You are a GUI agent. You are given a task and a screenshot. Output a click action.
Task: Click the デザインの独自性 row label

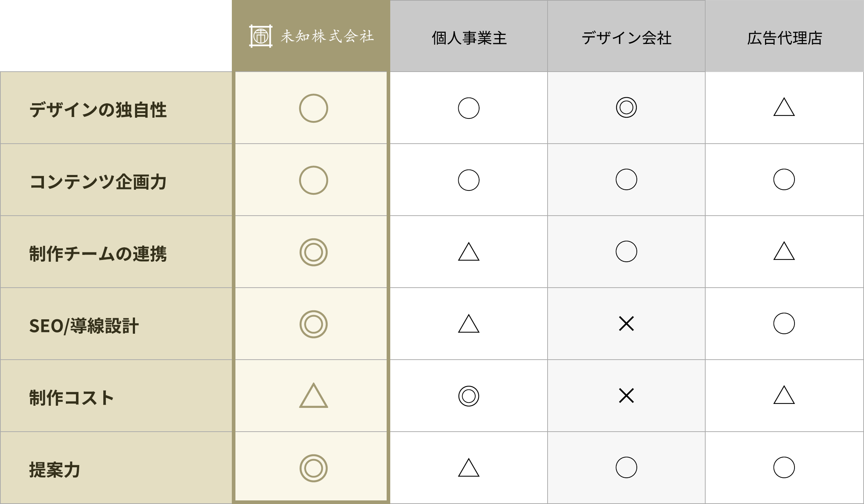98,110
